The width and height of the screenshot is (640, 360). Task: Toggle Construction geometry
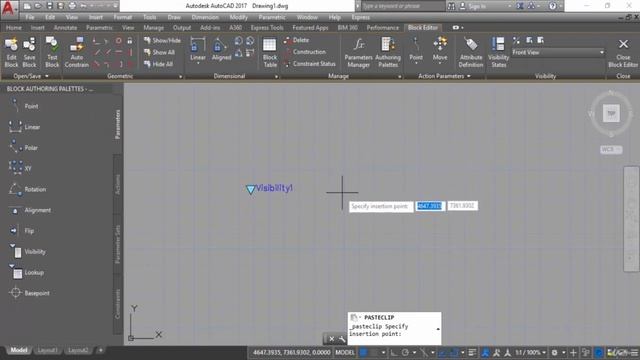[x=305, y=52]
